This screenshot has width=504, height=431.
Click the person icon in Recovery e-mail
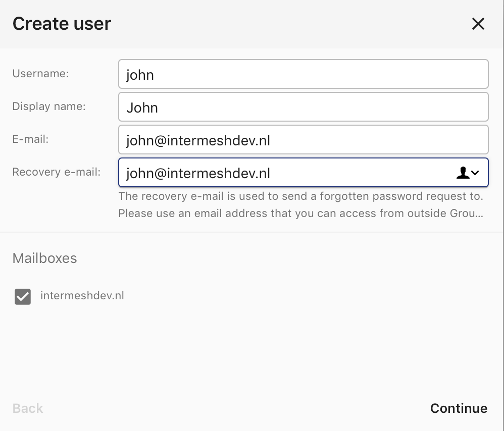tap(463, 173)
